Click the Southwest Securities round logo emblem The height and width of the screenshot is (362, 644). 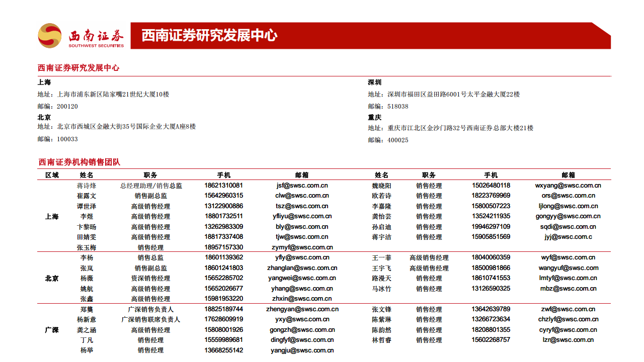tap(50, 36)
